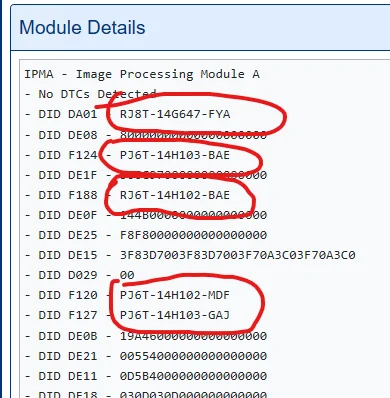
Task: Select the IPMA Image Processing Module A line
Action: coord(142,74)
